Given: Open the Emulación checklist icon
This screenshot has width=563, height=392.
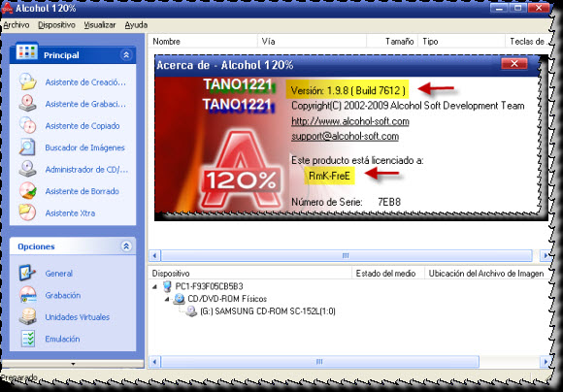Looking at the screenshot, I should coord(27,339).
